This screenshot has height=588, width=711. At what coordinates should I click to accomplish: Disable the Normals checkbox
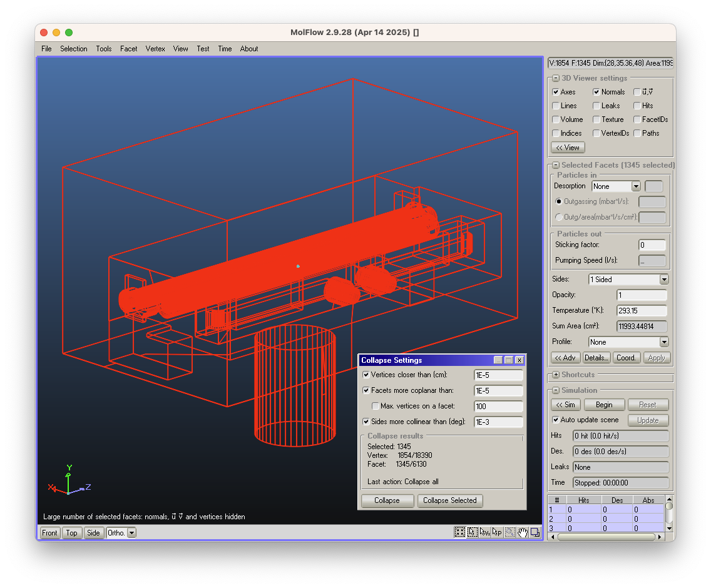[596, 92]
